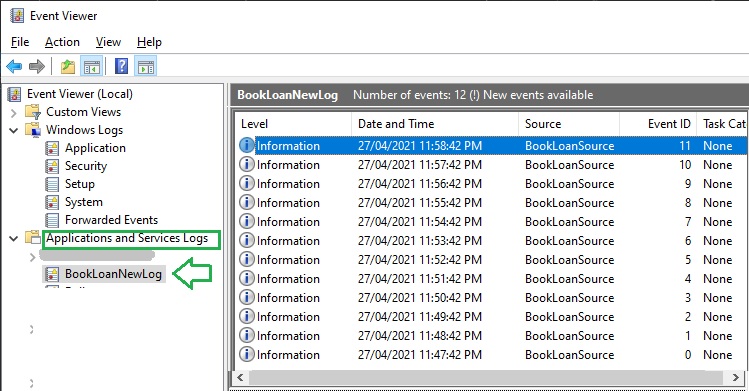Image resolution: width=749 pixels, height=391 pixels.
Task: Click 'Number of events: 12' header text
Action: pos(409,95)
